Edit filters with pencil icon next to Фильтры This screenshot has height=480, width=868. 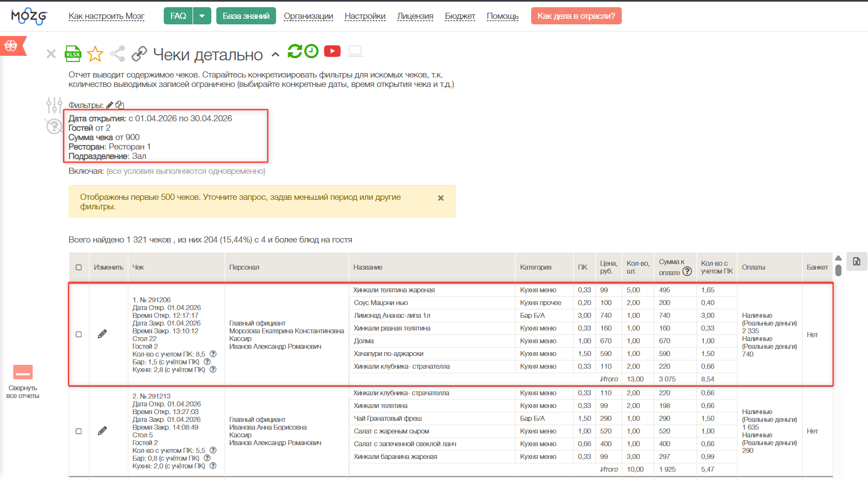(x=110, y=105)
